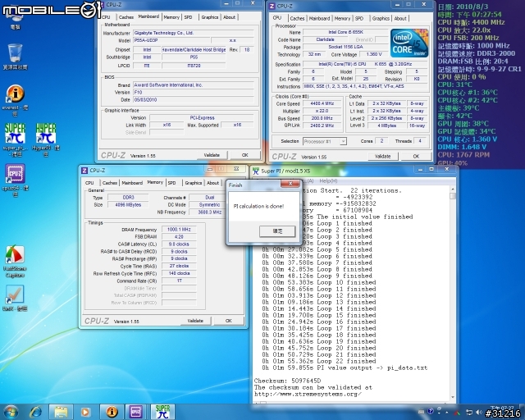Open the LinX desktop shortcut
This screenshot has height=420, width=525.
[x=15, y=298]
